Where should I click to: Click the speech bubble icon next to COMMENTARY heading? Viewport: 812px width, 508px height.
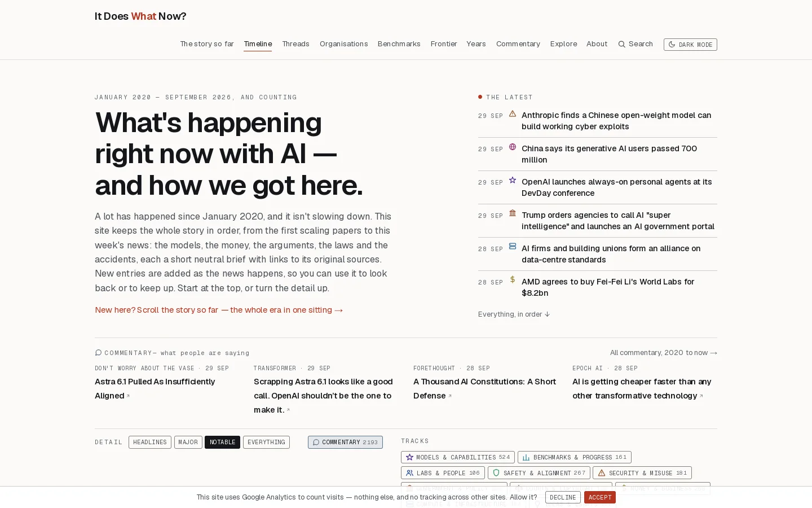tap(98, 353)
